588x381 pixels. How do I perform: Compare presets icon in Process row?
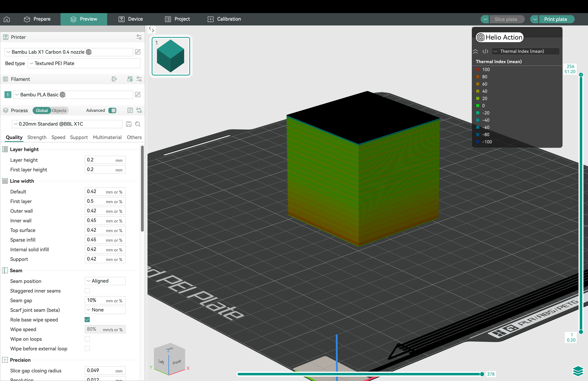click(x=139, y=110)
